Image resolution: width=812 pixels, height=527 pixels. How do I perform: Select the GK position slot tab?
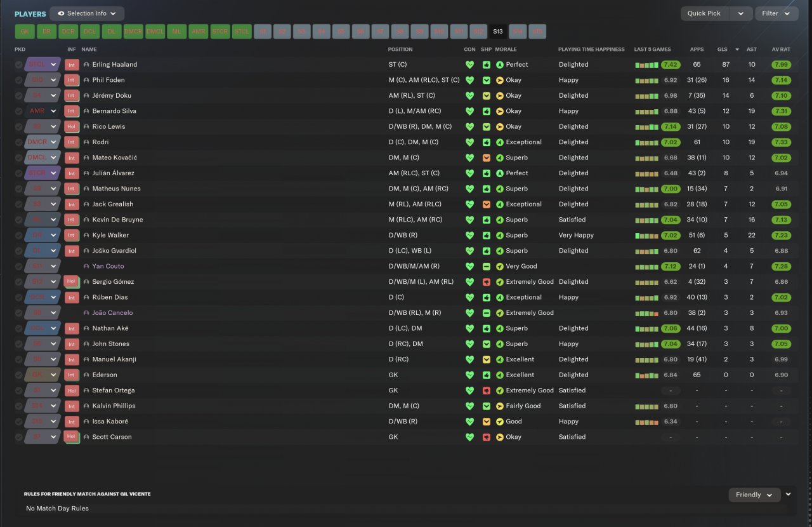[25, 31]
